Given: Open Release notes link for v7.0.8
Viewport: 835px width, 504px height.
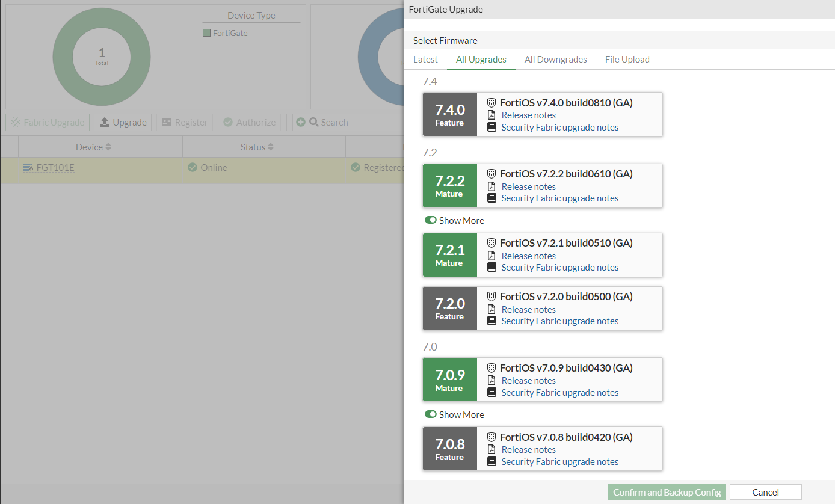Looking at the screenshot, I should (529, 450).
